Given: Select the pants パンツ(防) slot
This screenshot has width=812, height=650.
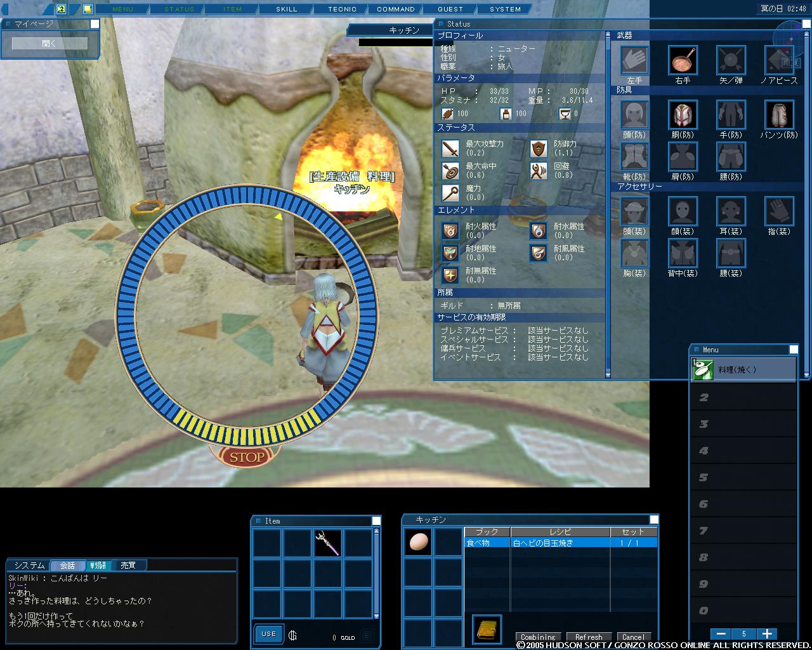Looking at the screenshot, I should point(779,115).
